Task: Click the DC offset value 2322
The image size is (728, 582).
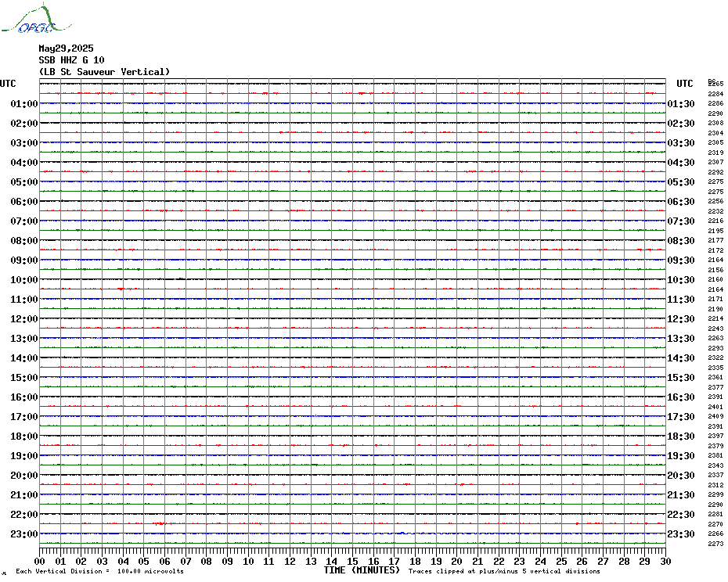Action: coord(715,357)
